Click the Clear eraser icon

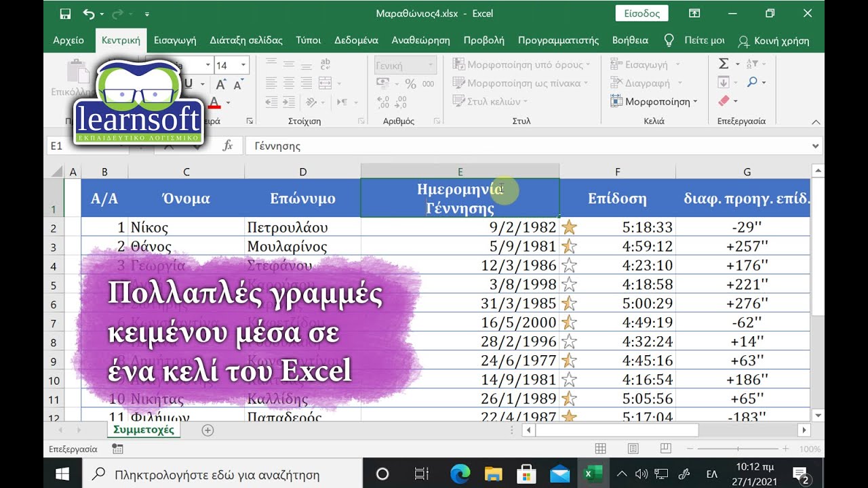coord(723,102)
